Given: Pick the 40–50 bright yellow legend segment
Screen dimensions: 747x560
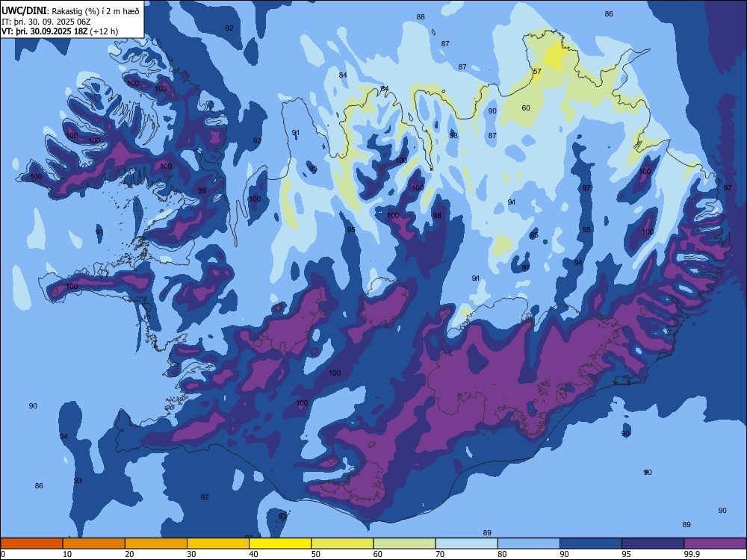Looking at the screenshot, I should (280, 544).
